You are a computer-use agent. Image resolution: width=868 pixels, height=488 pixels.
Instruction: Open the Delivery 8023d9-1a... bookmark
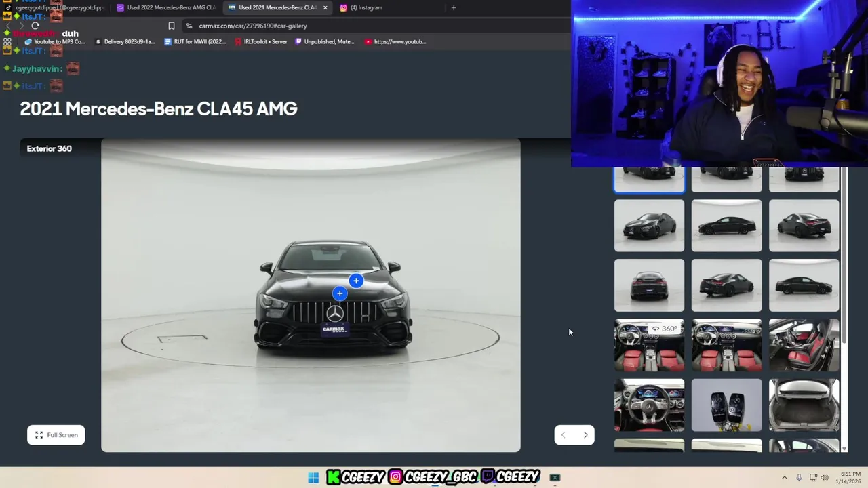coord(125,41)
